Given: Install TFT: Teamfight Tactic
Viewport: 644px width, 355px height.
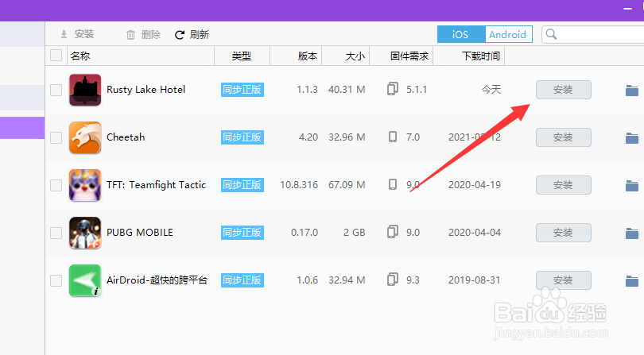Looking at the screenshot, I should [x=564, y=185].
